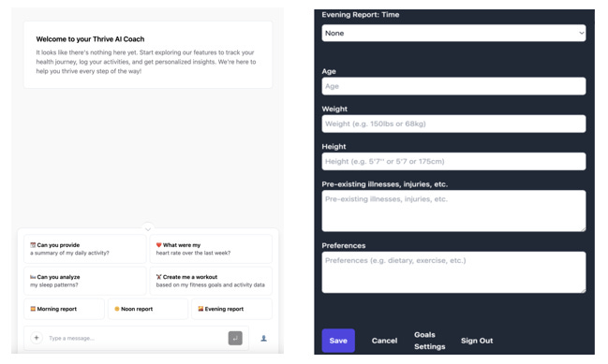Screen dimensions: 608x364
Task: Collapse suggestions with the chevron above prompts
Action: (x=148, y=229)
